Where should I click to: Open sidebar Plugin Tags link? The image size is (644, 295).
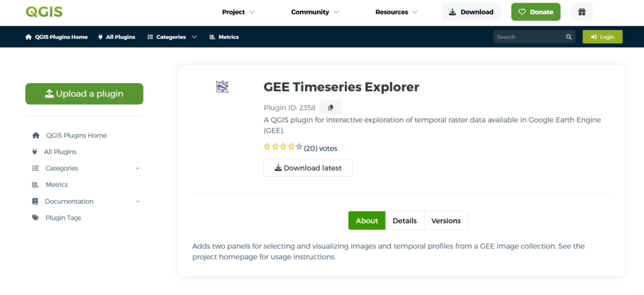click(x=64, y=218)
